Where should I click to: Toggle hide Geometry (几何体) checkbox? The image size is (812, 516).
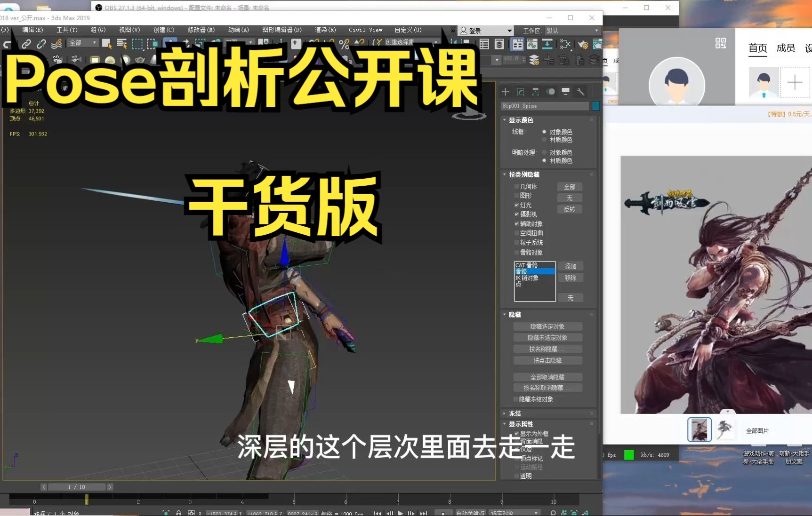click(x=516, y=187)
